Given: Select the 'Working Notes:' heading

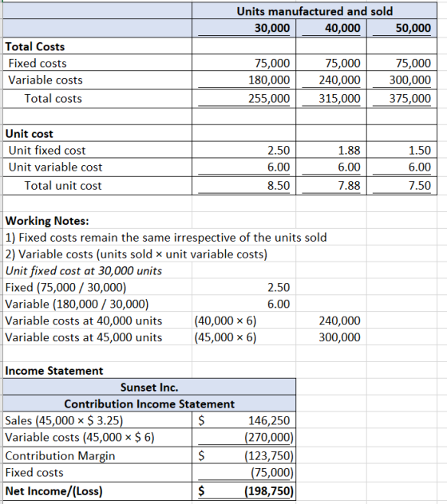Looking at the screenshot, I should pyautogui.click(x=47, y=221).
